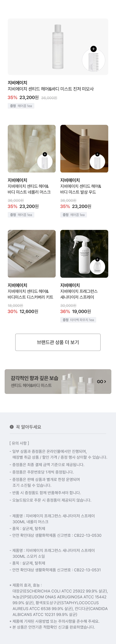Click plus icon on 발삼 우드 thumbnail
Image resolution: width=116 pixels, height=644 pixels.
tap(97, 154)
